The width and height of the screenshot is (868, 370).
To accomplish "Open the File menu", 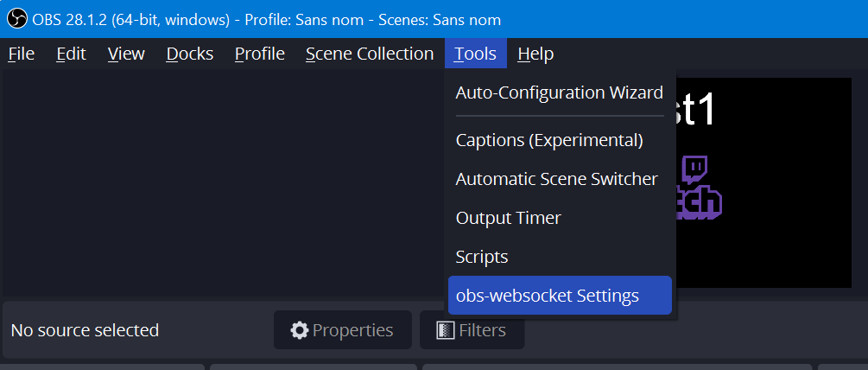I will point(22,54).
